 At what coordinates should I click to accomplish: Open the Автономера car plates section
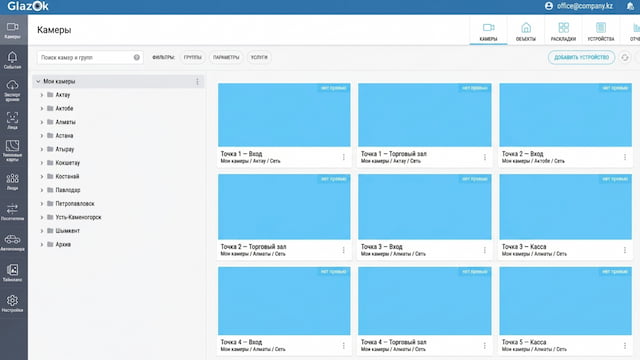(x=13, y=242)
